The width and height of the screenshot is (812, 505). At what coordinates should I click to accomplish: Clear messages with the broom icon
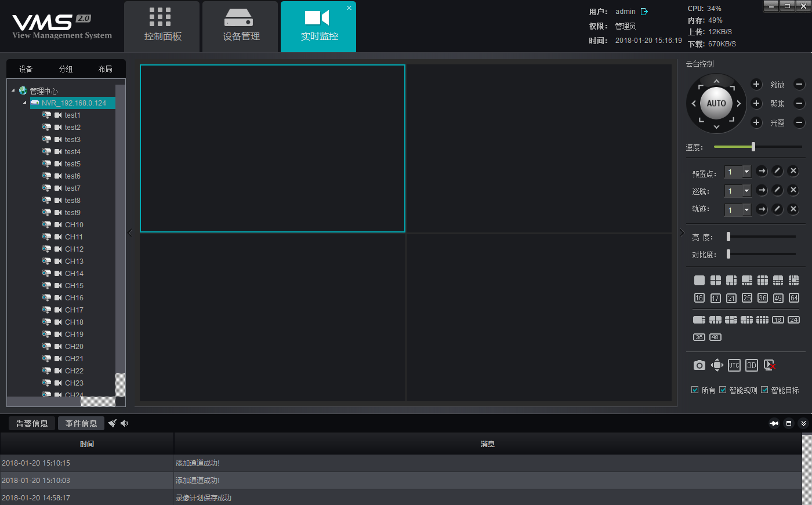tap(113, 423)
